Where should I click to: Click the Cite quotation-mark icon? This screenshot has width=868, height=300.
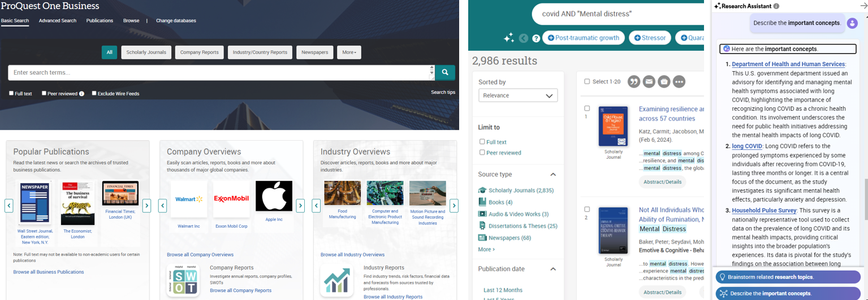pyautogui.click(x=633, y=82)
